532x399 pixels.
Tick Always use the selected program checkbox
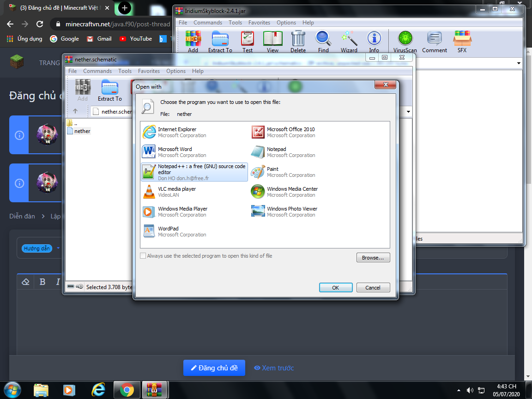click(x=143, y=256)
